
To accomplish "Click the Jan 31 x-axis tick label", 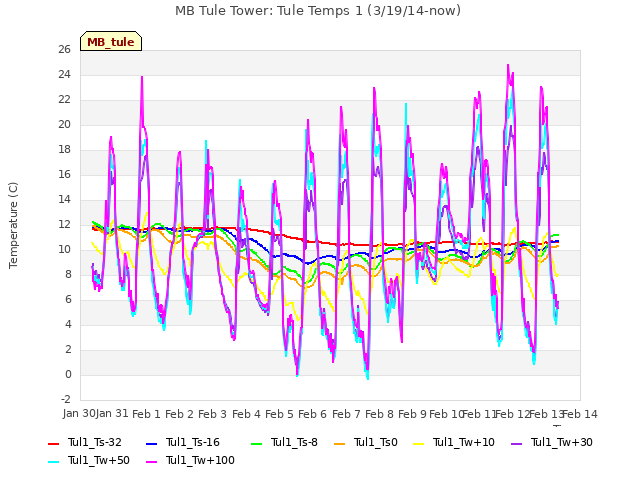I will 112,413.
